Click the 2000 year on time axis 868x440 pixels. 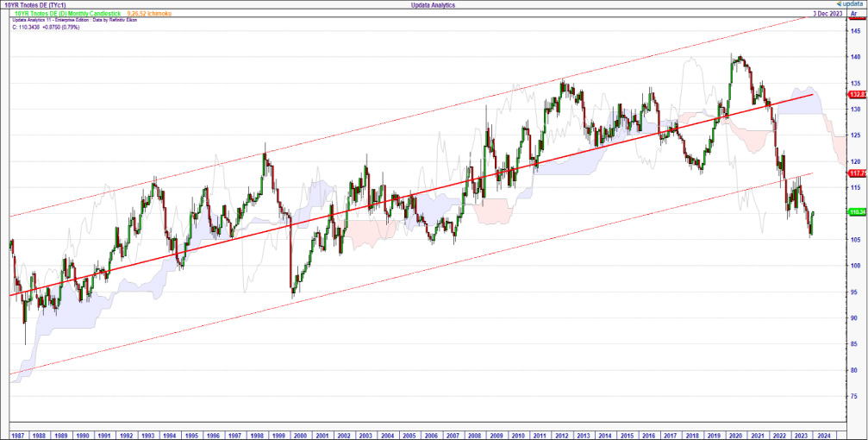click(299, 436)
